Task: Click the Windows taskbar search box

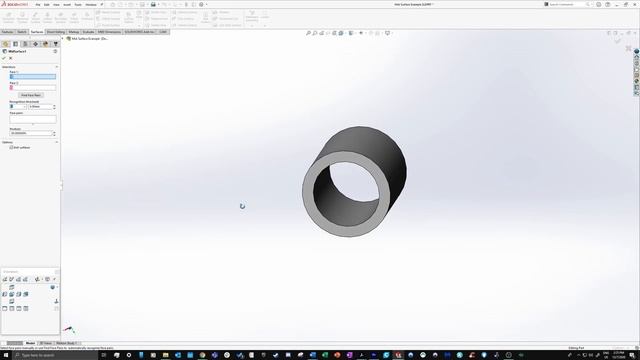Action: tap(55, 355)
